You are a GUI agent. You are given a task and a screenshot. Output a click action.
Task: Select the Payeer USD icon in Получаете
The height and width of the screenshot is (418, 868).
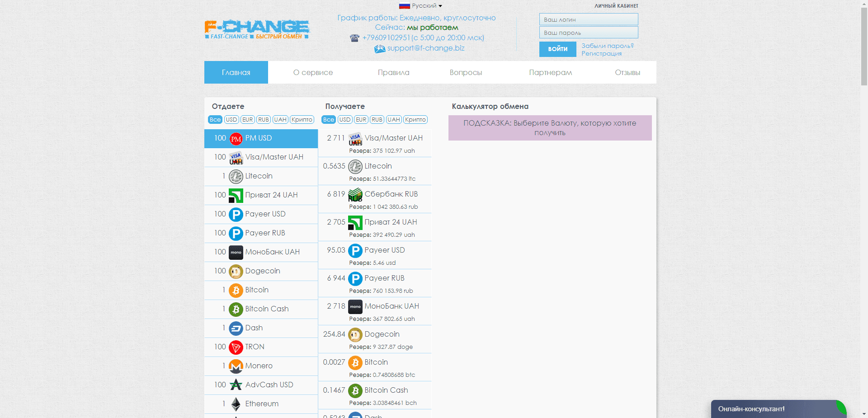click(x=355, y=250)
